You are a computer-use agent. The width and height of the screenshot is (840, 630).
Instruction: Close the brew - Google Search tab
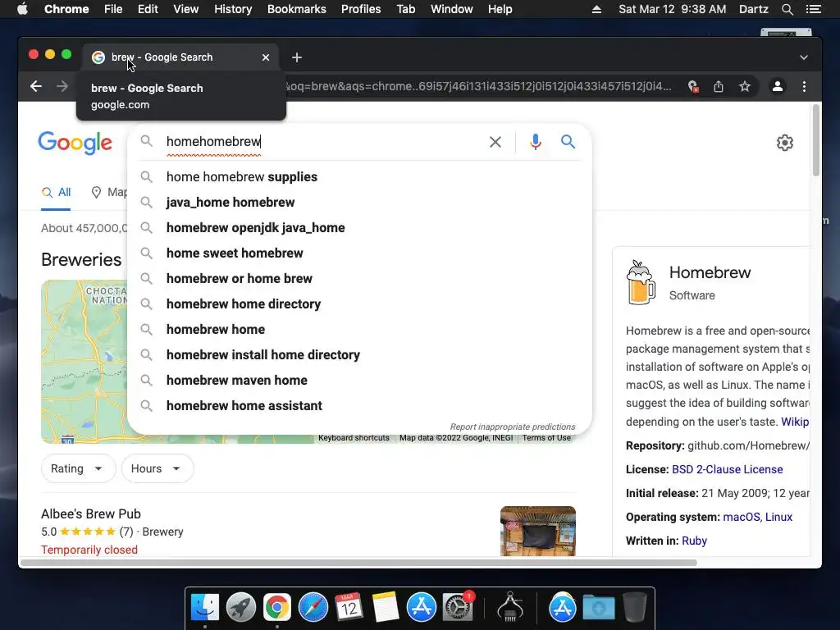(266, 57)
